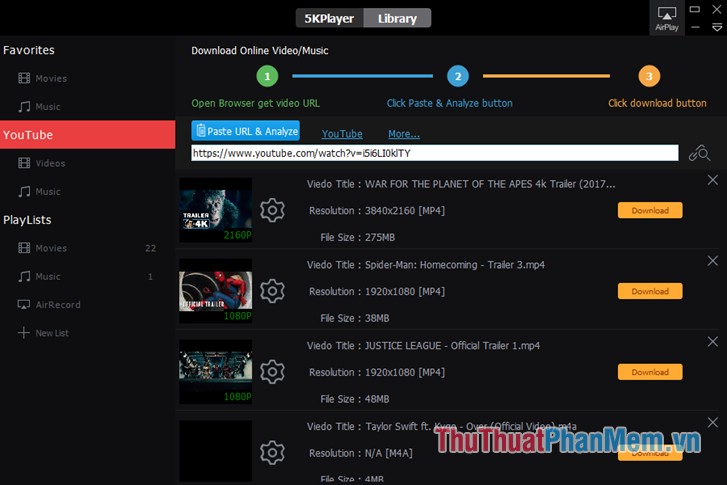Click the 'Open Browser get video URL' text
727x485 pixels.
(x=255, y=103)
